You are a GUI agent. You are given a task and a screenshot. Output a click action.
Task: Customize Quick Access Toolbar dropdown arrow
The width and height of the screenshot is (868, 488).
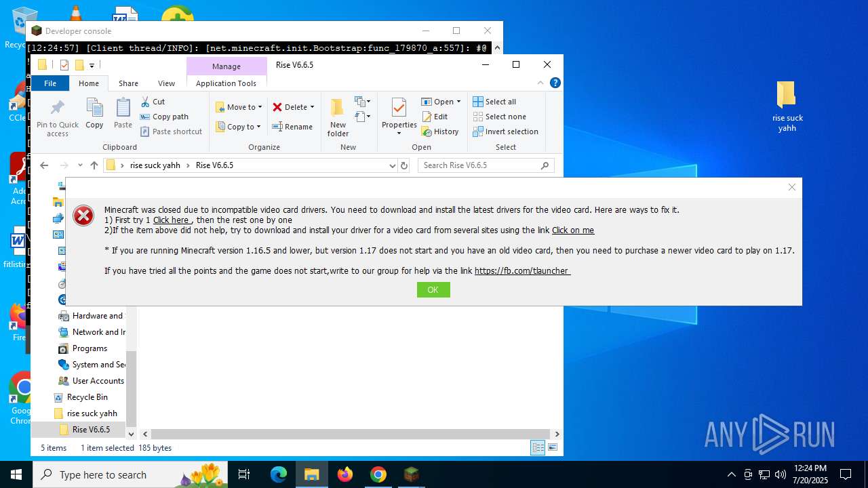coord(92,65)
